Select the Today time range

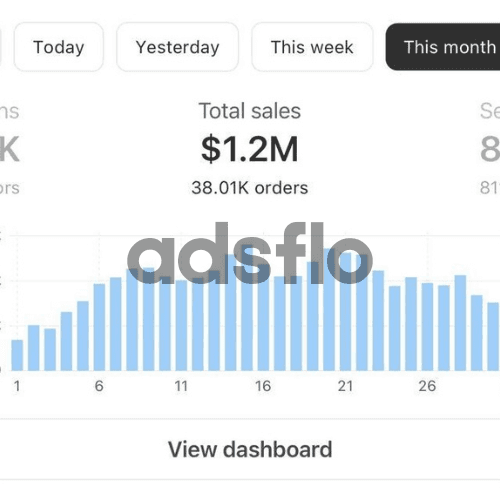tap(59, 47)
